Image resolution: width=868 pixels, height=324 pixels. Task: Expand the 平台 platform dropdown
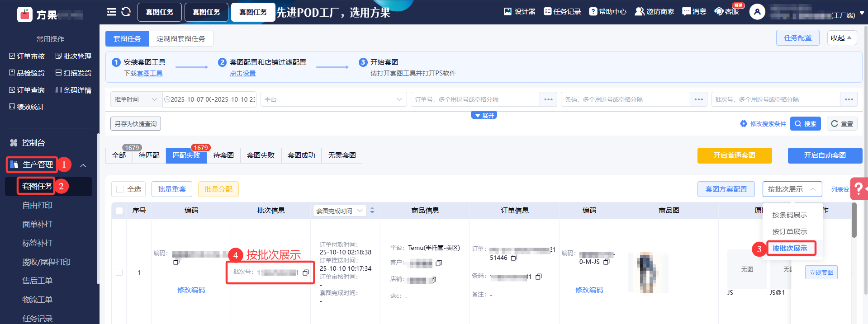[x=333, y=99]
